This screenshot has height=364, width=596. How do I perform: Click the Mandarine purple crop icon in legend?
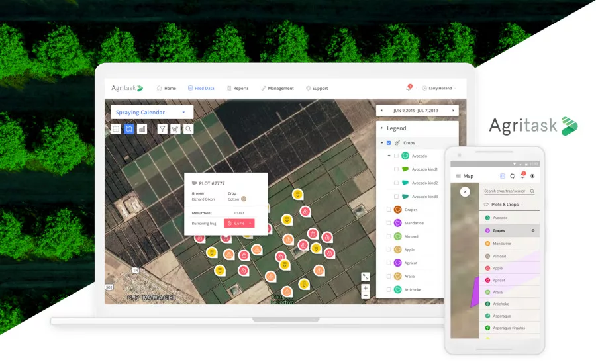click(x=397, y=223)
